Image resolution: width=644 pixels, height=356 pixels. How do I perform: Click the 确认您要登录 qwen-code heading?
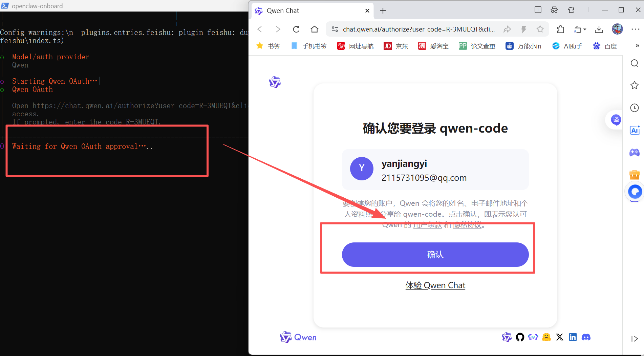435,128
